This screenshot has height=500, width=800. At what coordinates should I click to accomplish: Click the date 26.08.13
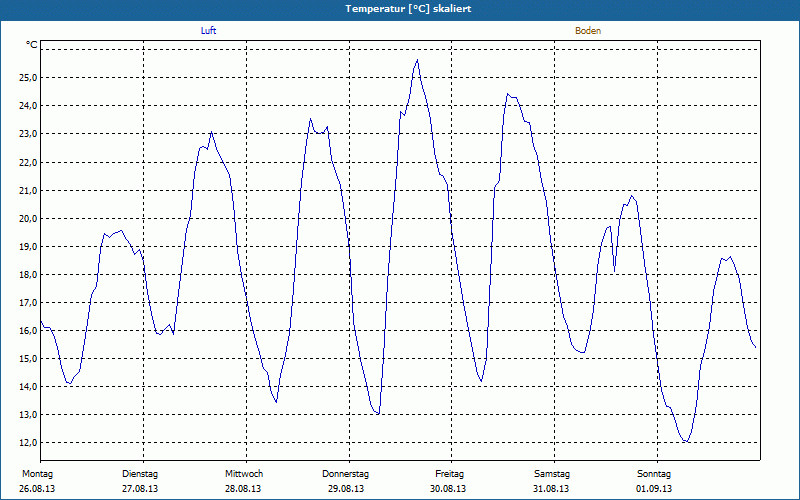(x=37, y=489)
